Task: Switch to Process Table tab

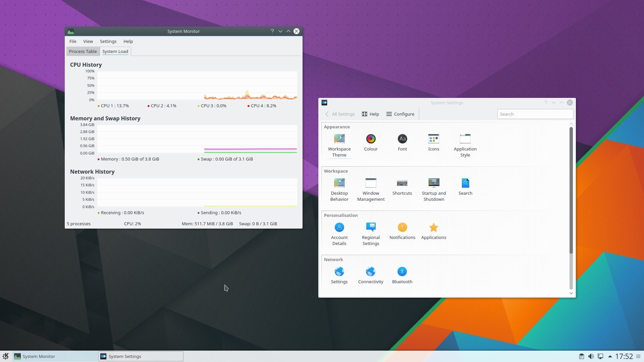Action: click(83, 51)
